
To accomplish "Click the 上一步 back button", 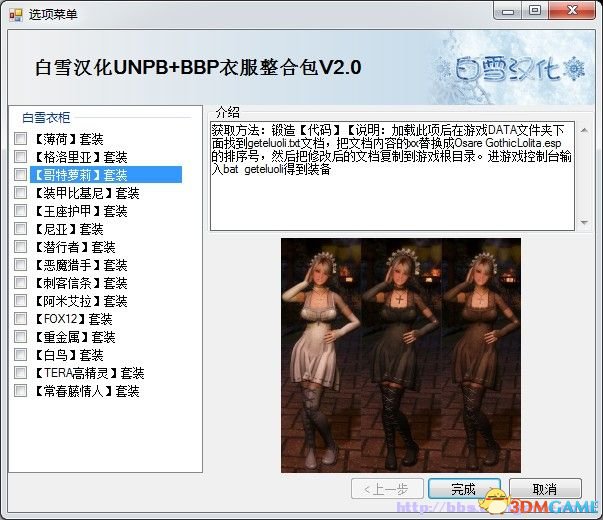I will 387,489.
